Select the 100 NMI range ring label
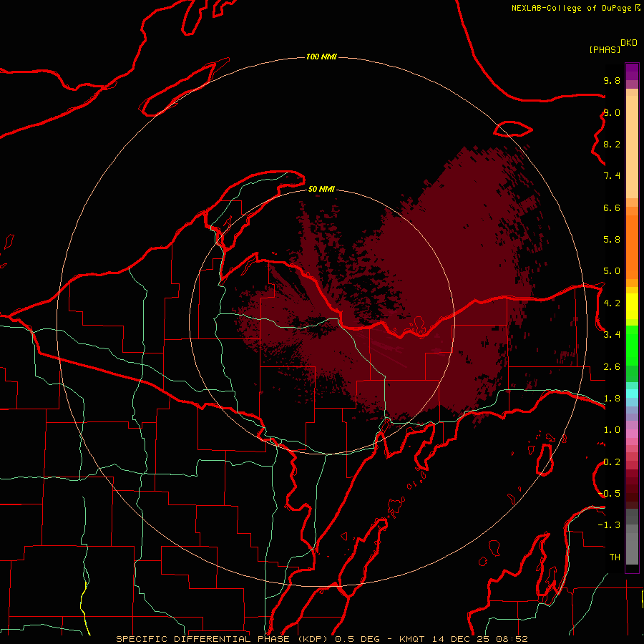Image resolution: width=644 pixels, height=644 pixels. 321,57
